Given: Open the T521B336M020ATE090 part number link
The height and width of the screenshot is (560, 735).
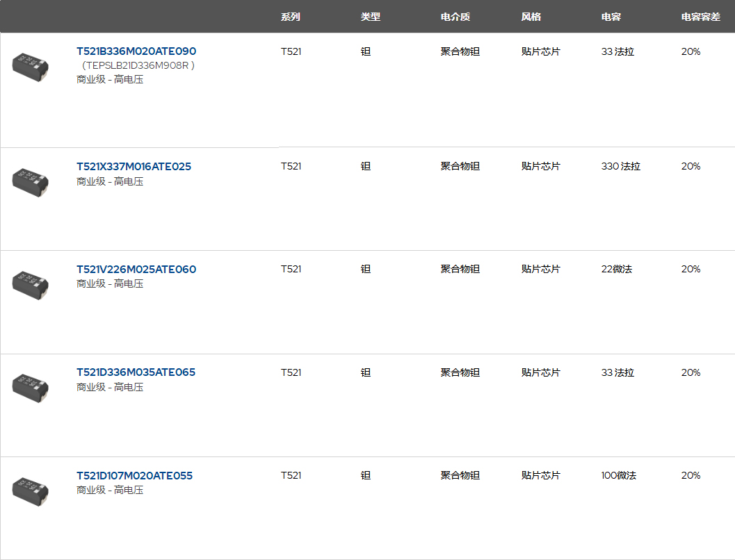Looking at the screenshot, I should 136,51.
